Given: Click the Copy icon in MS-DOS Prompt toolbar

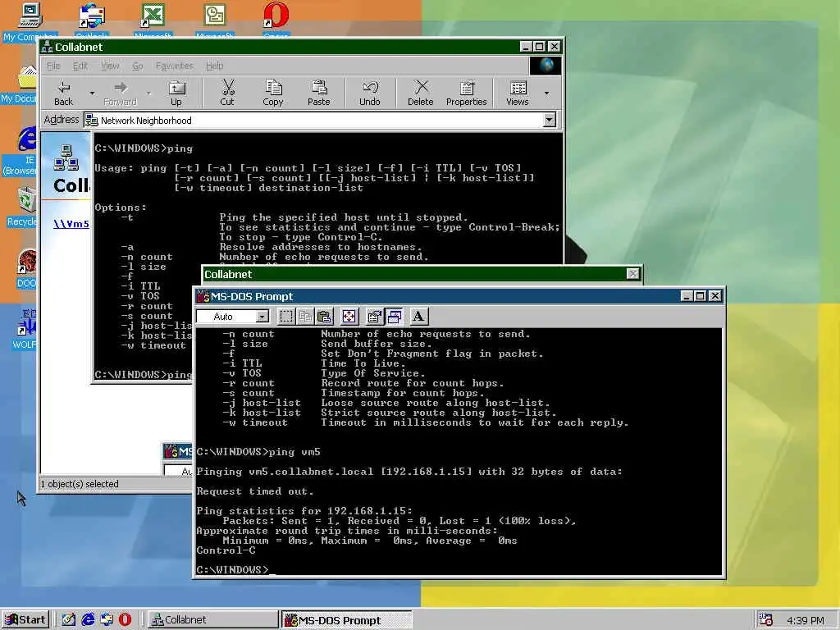Looking at the screenshot, I should (x=305, y=317).
